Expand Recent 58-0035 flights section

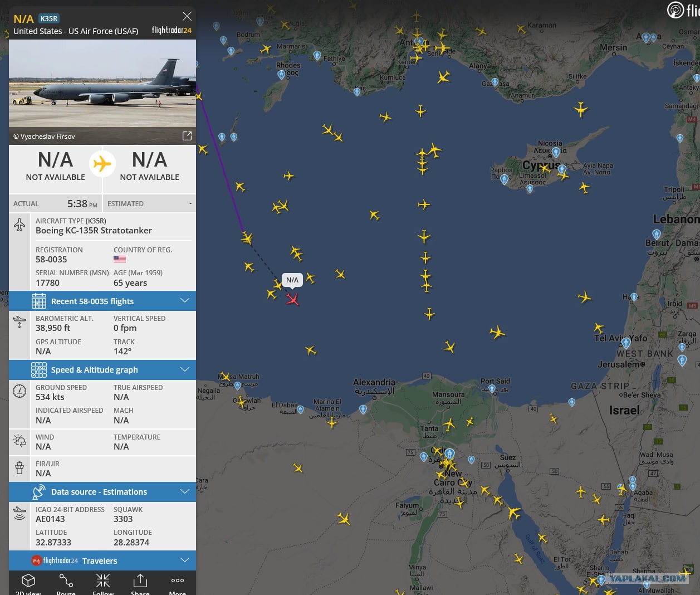pyautogui.click(x=102, y=301)
